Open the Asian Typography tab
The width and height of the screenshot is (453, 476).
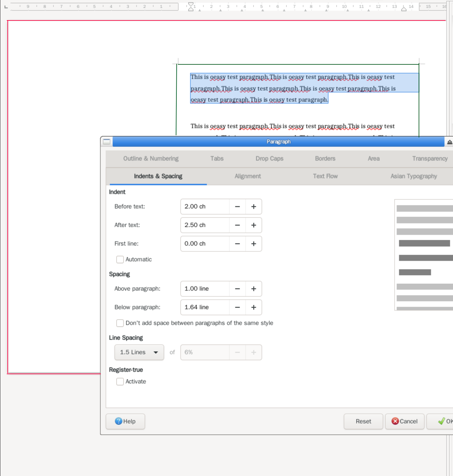coord(414,176)
